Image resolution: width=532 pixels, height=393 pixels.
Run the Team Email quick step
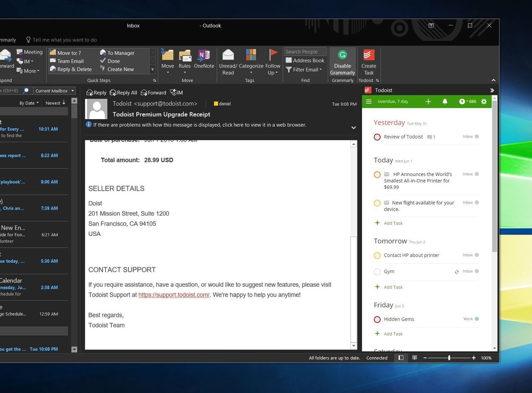tap(66, 61)
